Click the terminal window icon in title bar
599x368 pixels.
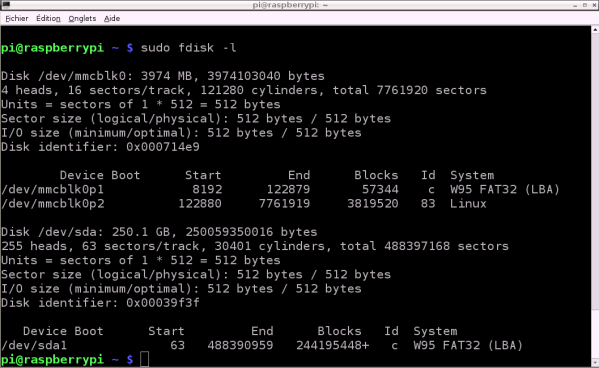[x=6, y=5]
